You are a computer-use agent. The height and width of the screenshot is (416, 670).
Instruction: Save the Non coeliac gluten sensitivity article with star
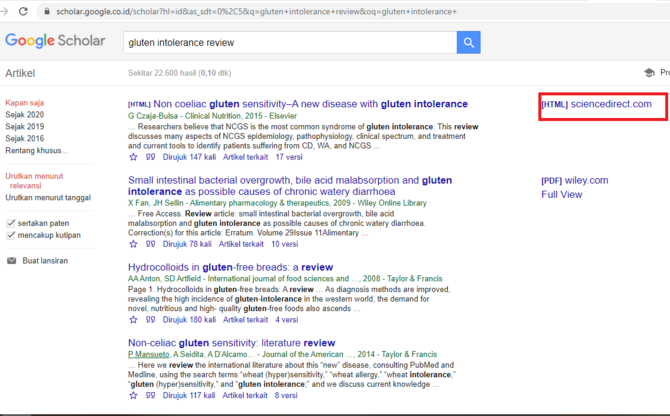point(133,157)
